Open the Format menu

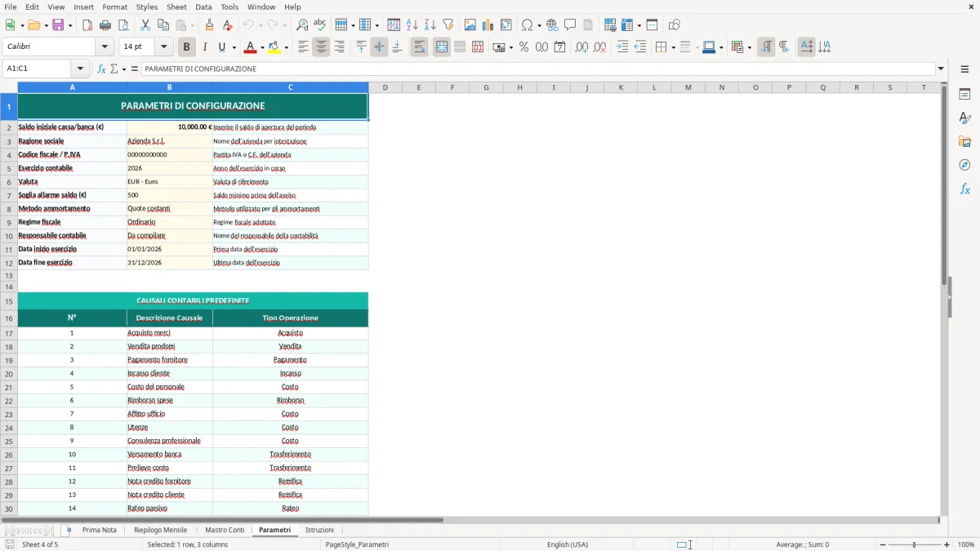click(x=114, y=7)
